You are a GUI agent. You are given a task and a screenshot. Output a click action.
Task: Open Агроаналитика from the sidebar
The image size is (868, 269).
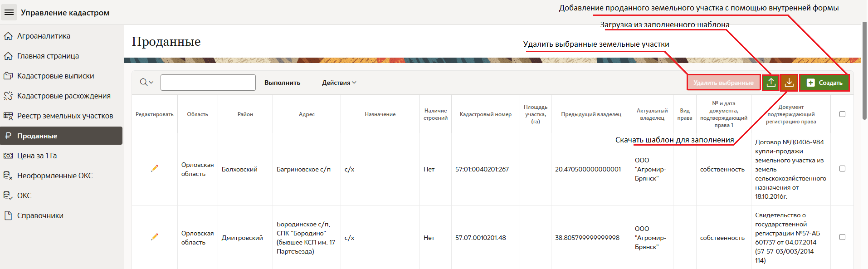point(44,36)
